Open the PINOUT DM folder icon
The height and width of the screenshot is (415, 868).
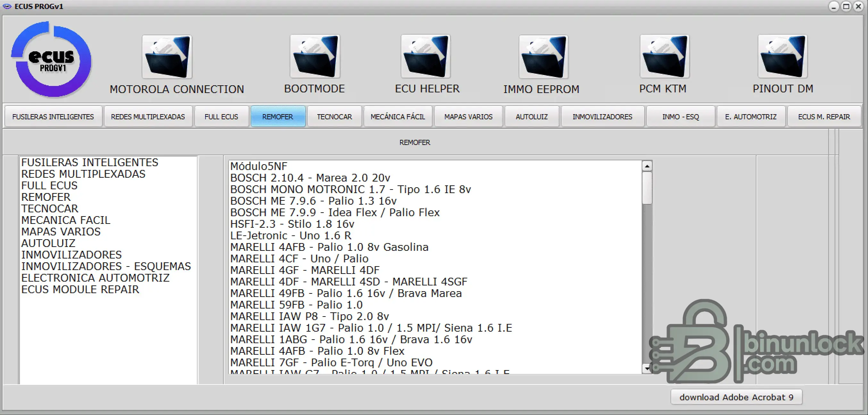782,56
